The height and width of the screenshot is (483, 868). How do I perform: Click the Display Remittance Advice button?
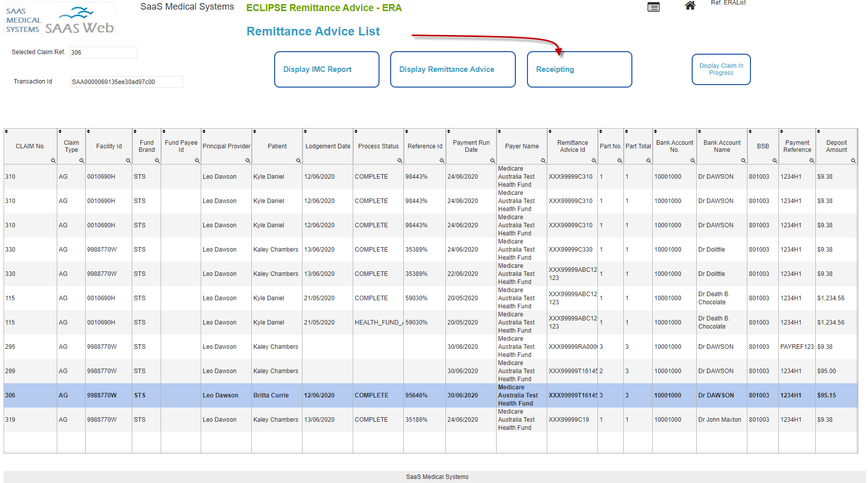pos(453,69)
